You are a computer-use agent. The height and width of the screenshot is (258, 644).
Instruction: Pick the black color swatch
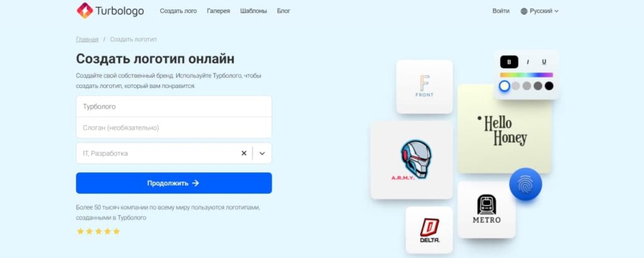pyautogui.click(x=549, y=86)
